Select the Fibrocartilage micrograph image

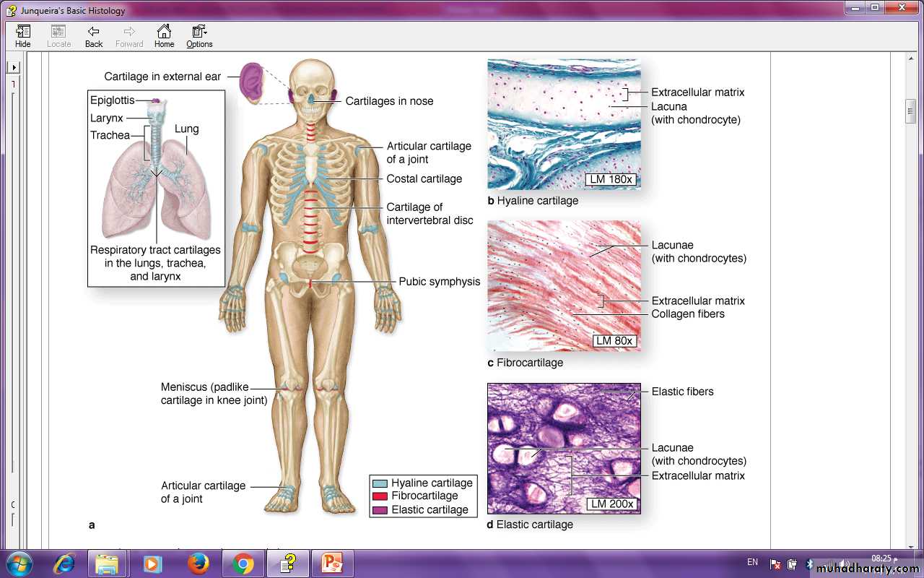(x=564, y=286)
